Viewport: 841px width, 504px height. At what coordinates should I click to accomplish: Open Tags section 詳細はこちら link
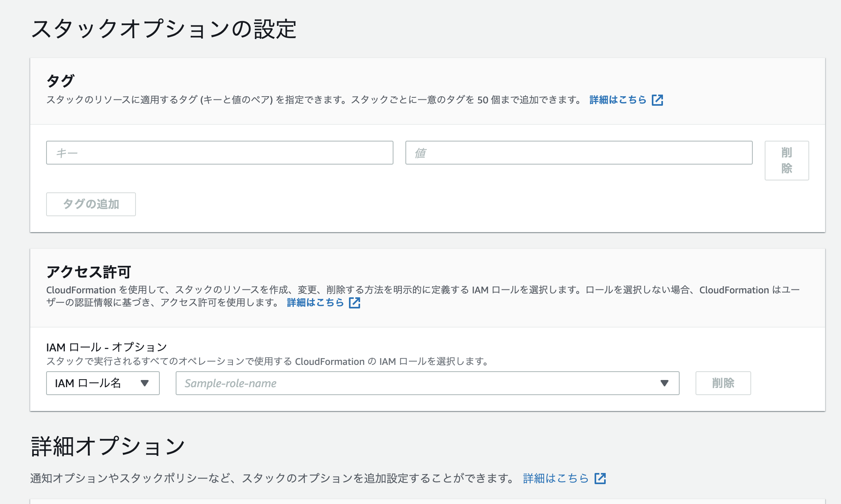[618, 100]
